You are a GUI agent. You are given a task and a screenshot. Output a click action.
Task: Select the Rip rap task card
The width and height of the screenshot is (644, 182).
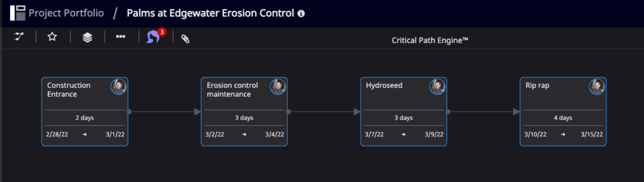[563, 112]
